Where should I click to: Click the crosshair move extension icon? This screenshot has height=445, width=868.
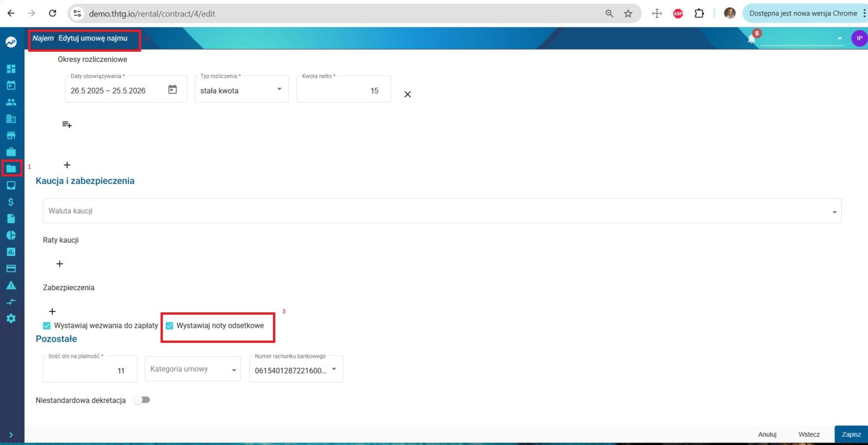[x=657, y=14]
